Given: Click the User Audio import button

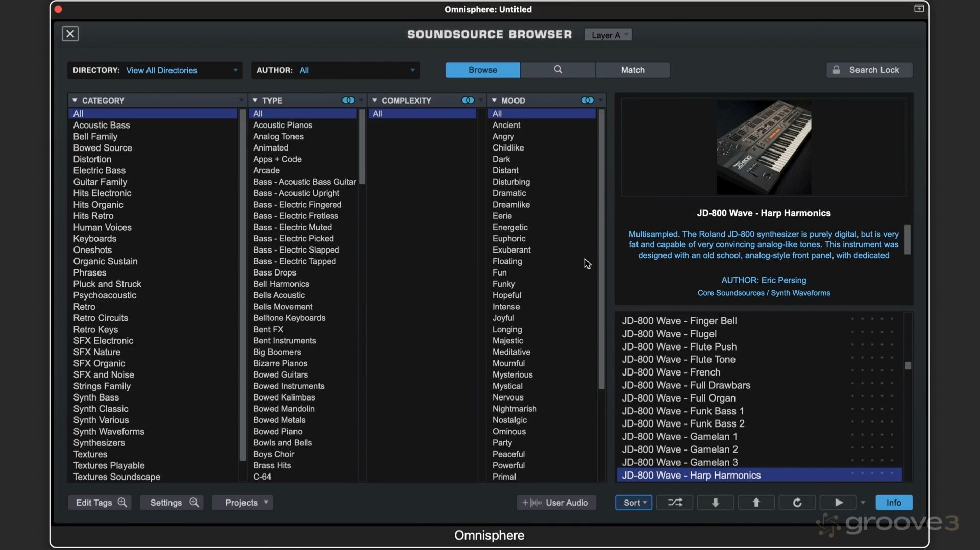Looking at the screenshot, I should [556, 503].
